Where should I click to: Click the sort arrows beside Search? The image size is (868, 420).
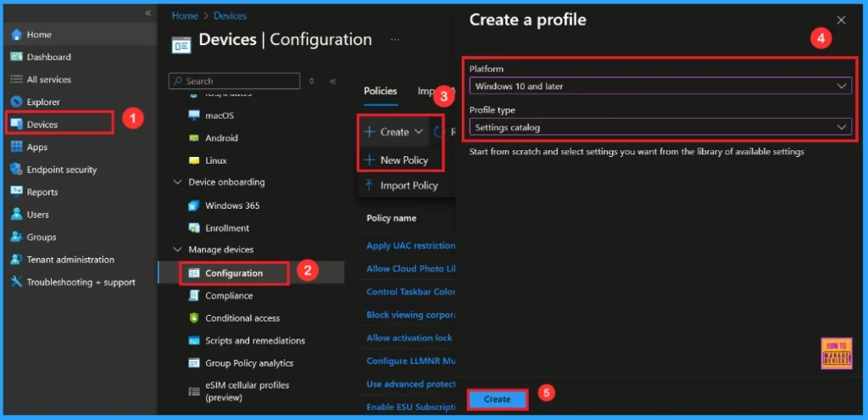click(x=311, y=81)
